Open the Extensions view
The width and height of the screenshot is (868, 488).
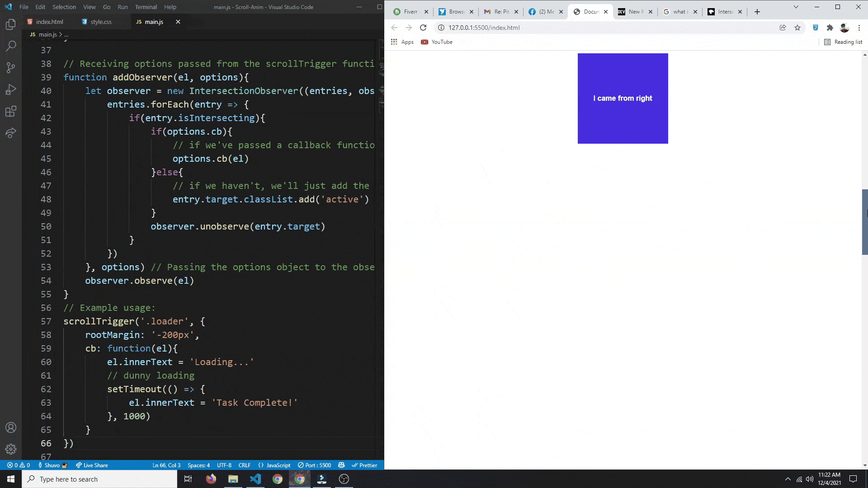coord(11,111)
